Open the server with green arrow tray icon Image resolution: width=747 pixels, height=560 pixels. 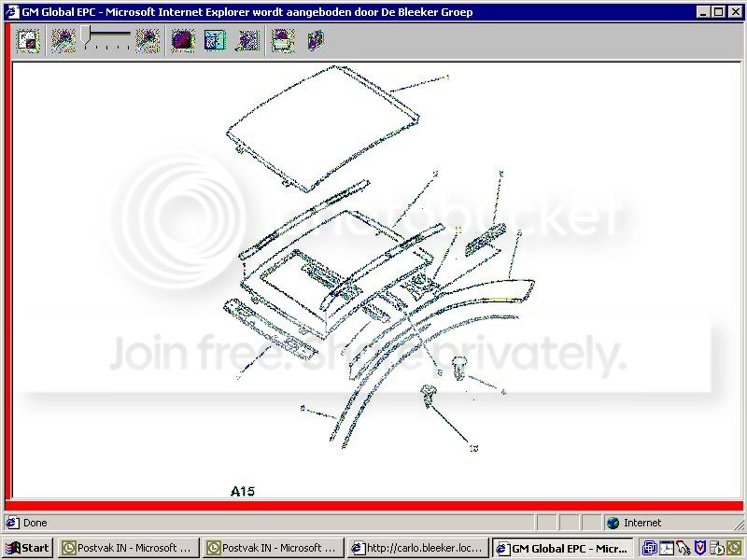pyautogui.click(x=716, y=548)
